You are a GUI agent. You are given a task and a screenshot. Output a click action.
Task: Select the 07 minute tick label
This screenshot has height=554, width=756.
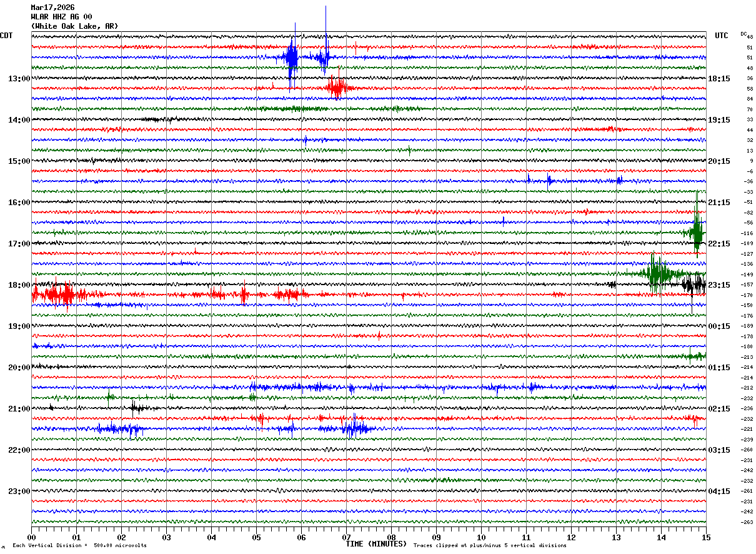[346, 537]
